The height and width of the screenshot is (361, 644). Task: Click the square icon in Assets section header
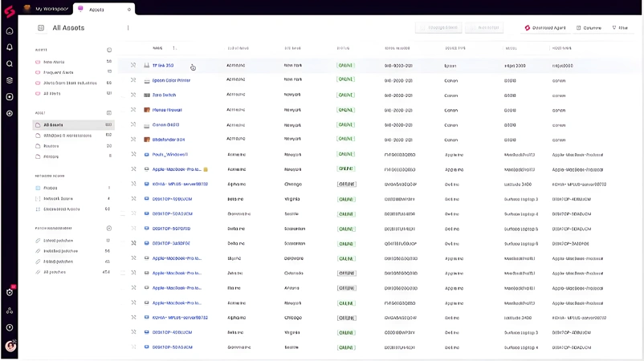tap(109, 113)
